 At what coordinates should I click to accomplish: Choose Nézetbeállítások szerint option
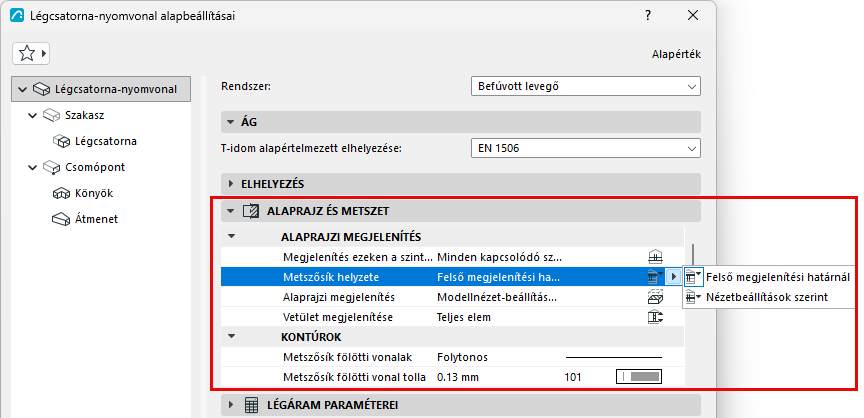(x=766, y=297)
